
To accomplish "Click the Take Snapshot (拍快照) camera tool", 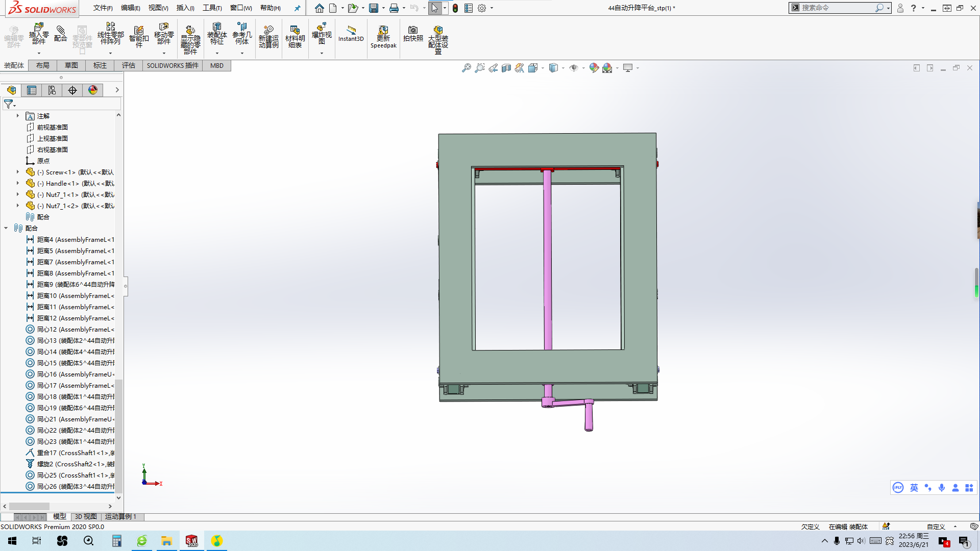I will 413,34.
